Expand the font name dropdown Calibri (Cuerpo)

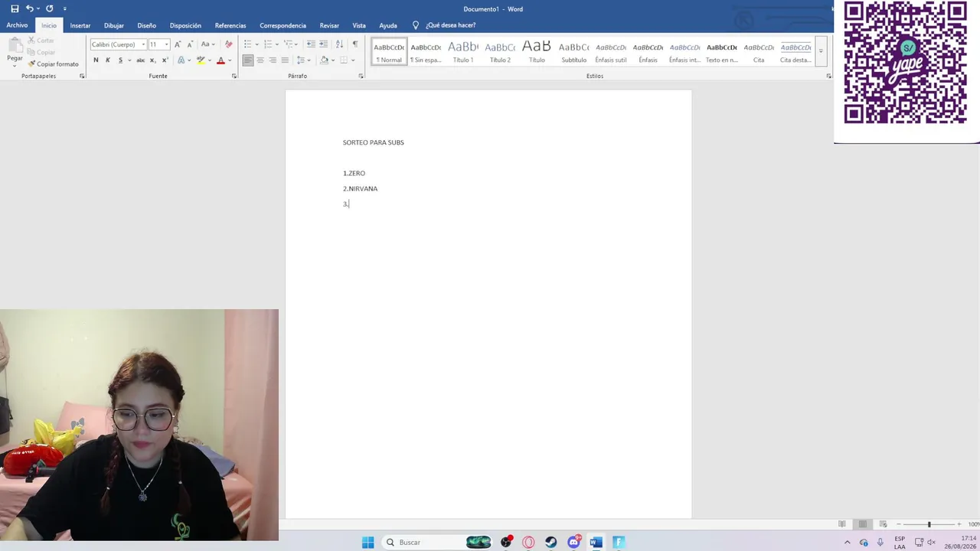tap(143, 44)
